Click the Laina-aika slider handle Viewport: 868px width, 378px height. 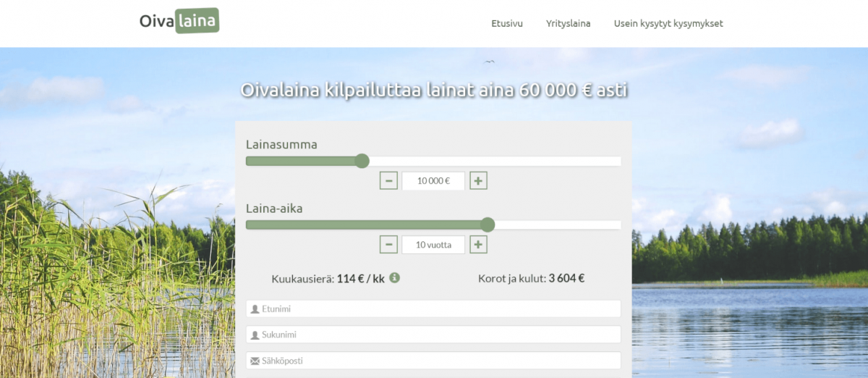click(x=488, y=224)
